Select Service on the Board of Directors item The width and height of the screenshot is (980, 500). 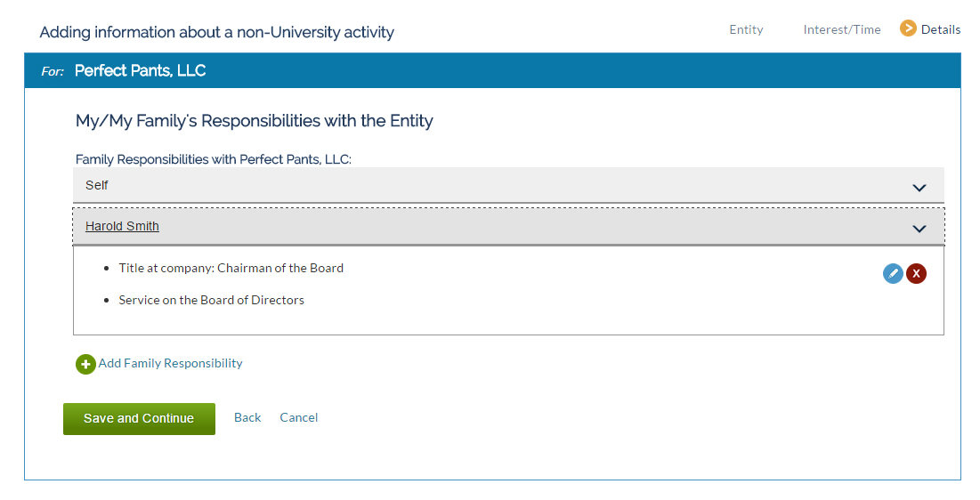[x=211, y=300]
